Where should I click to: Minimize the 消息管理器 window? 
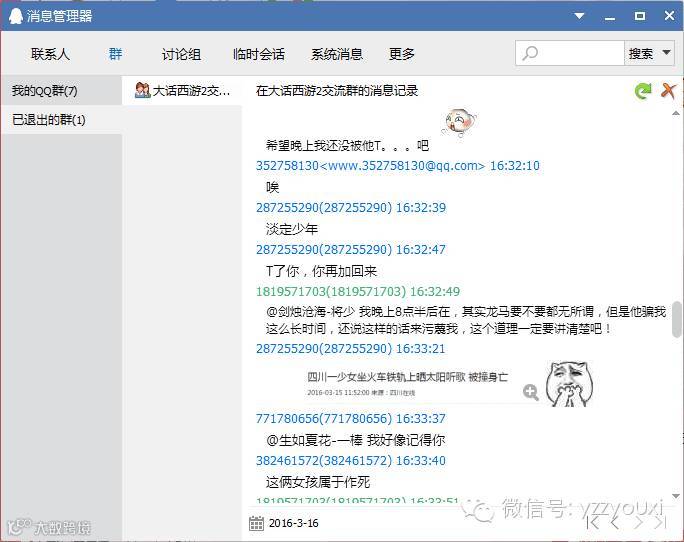pos(610,18)
